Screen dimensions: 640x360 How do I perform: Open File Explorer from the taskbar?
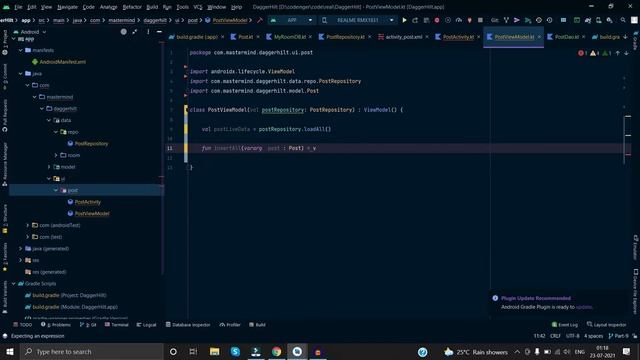(x=214, y=351)
